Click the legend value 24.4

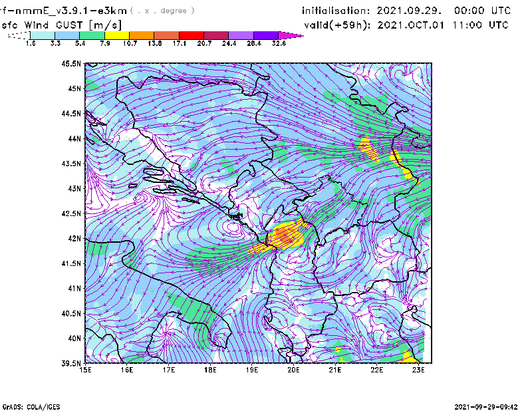229,43
